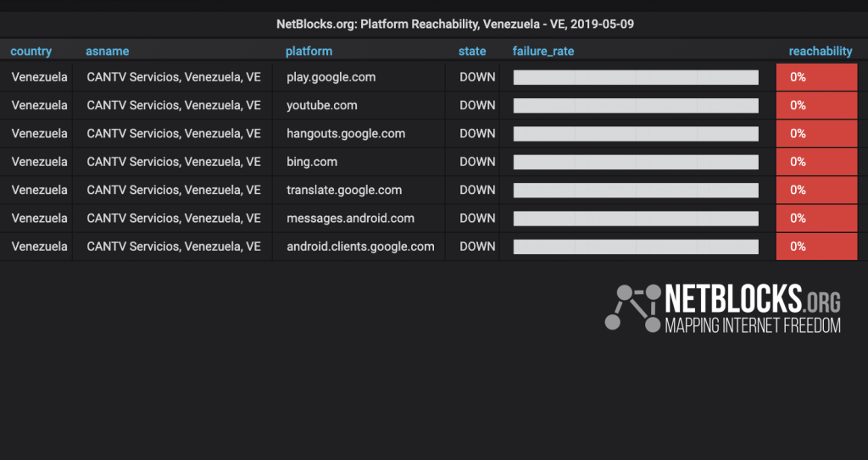This screenshot has height=460, width=868.
Task: Click the hangouts.google.com platform entry
Action: click(346, 133)
